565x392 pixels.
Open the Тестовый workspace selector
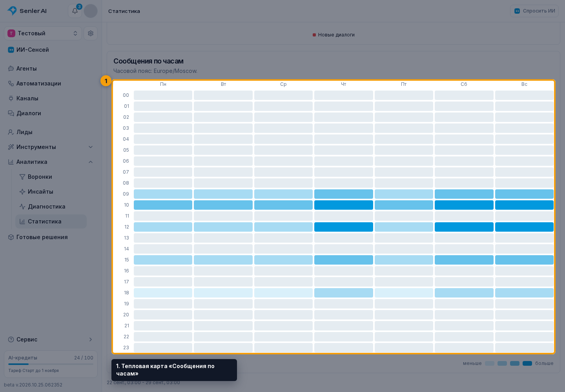[x=43, y=33]
